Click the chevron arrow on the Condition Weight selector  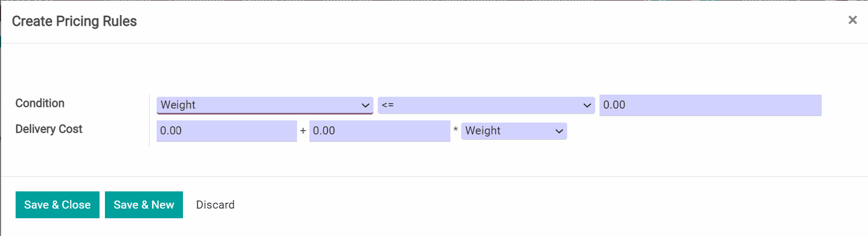[x=365, y=105]
